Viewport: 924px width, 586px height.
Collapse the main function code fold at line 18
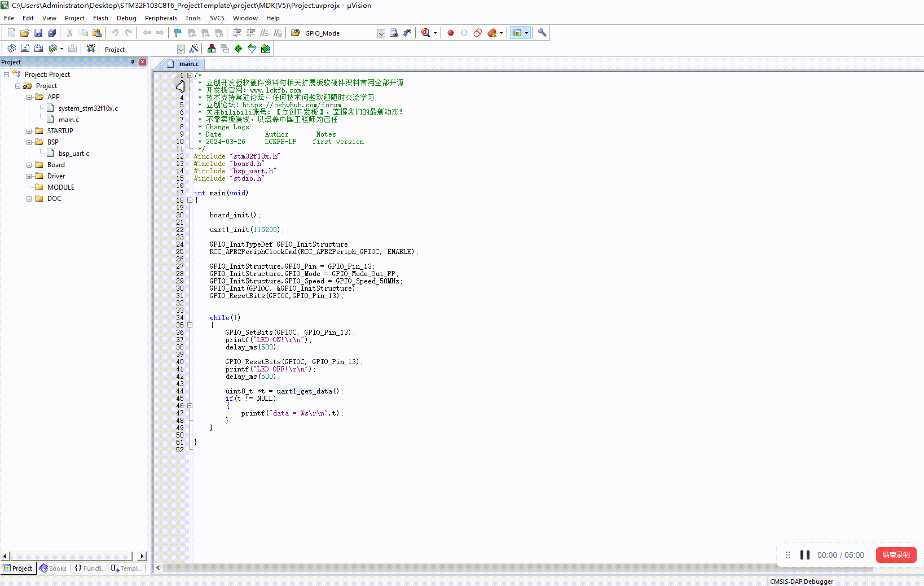pos(190,200)
